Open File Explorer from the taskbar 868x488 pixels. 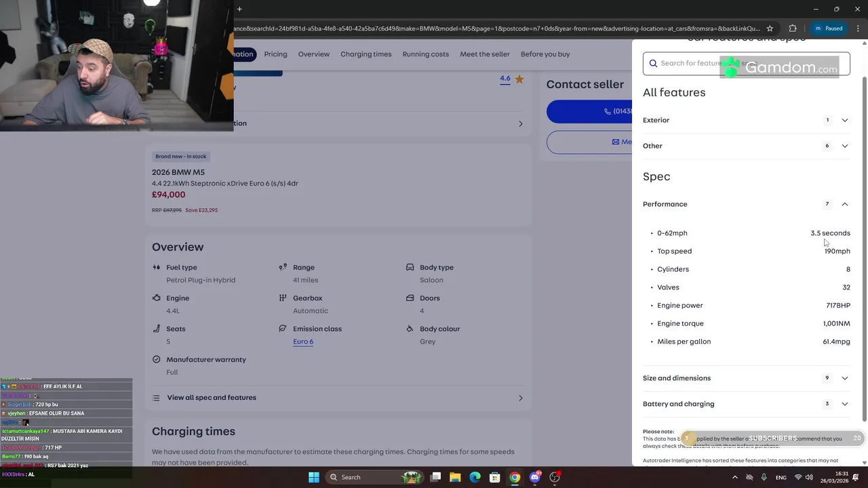[x=455, y=477]
